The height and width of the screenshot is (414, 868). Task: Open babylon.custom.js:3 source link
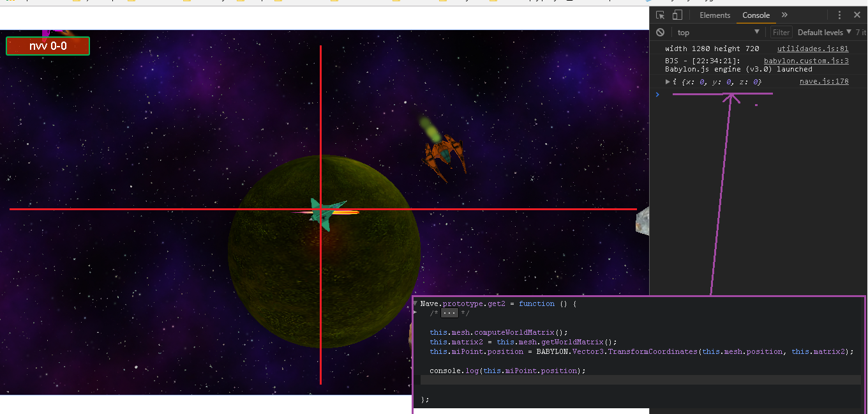806,61
